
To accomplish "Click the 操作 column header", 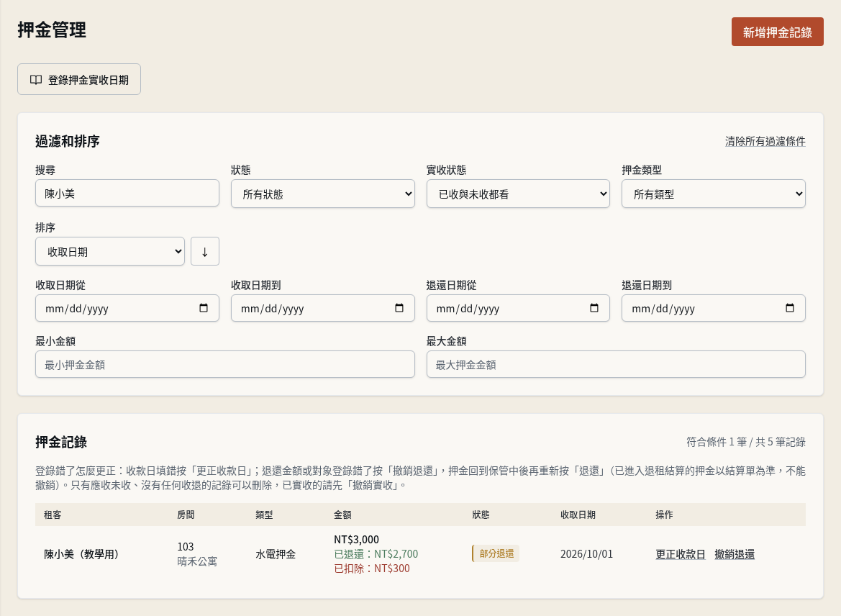I will pyautogui.click(x=664, y=515).
